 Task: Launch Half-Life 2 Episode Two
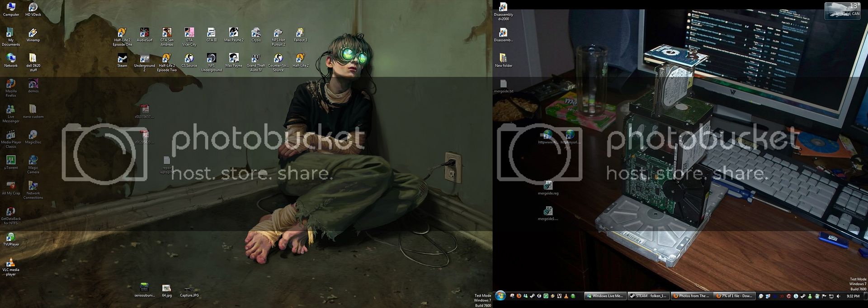point(167,62)
